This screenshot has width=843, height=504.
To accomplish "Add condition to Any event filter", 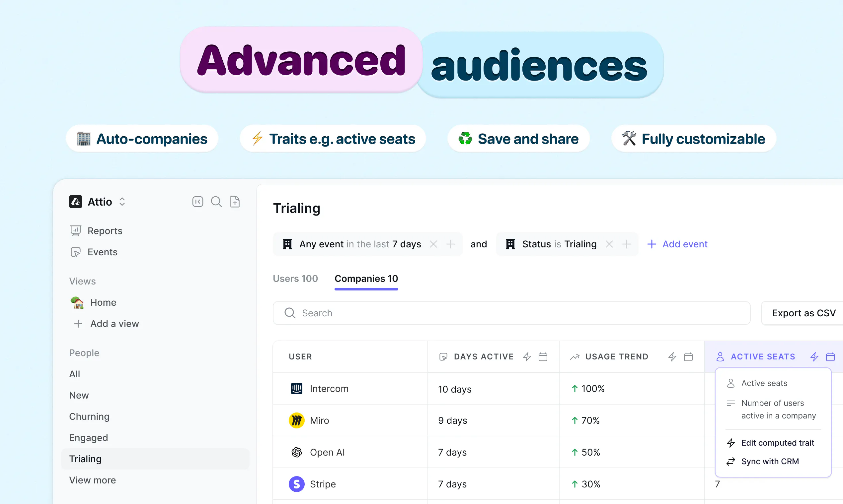I will [451, 244].
